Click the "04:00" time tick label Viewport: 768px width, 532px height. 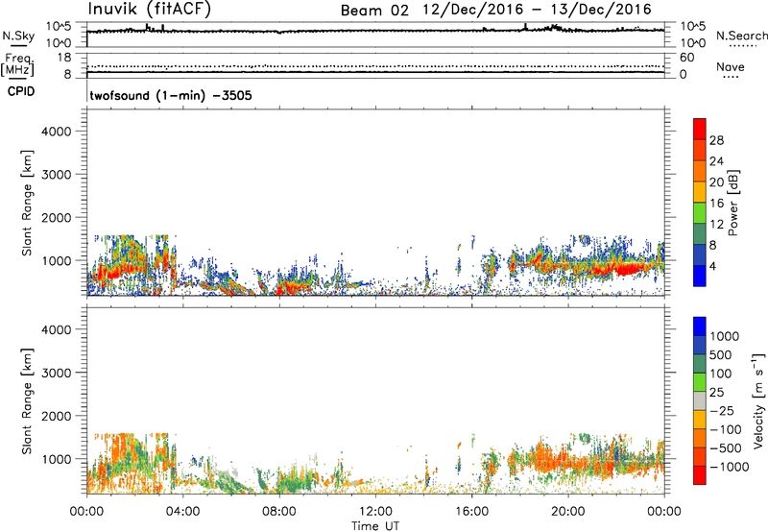tap(182, 512)
